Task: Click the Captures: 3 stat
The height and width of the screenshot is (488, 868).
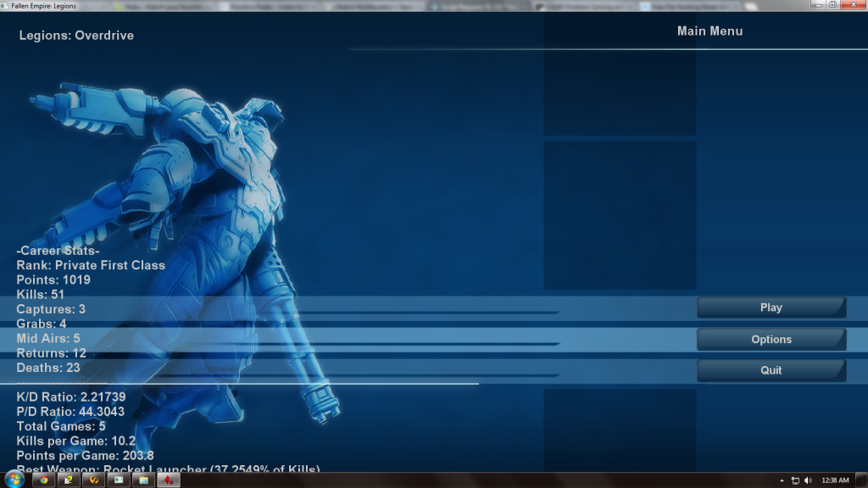Action: (x=51, y=309)
